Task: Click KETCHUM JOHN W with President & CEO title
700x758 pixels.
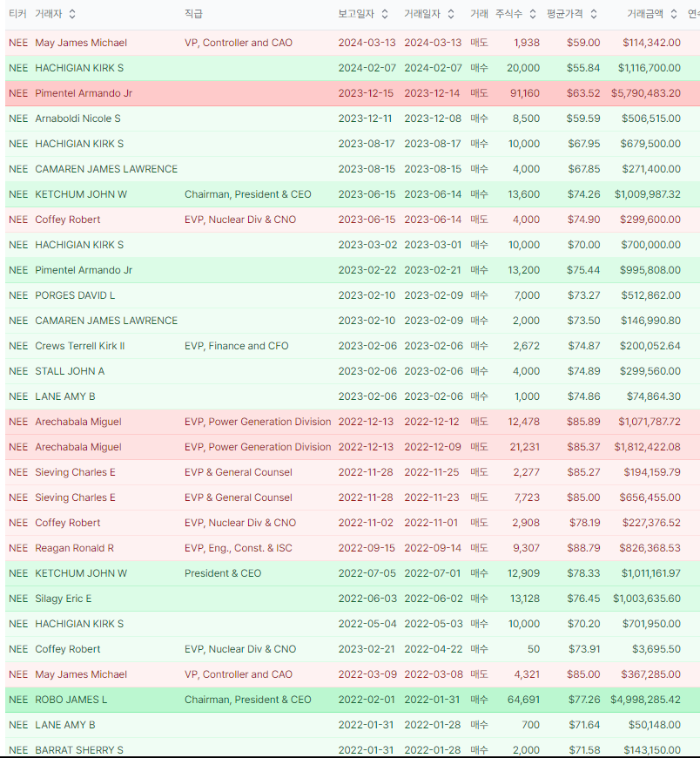Action: coord(81,573)
